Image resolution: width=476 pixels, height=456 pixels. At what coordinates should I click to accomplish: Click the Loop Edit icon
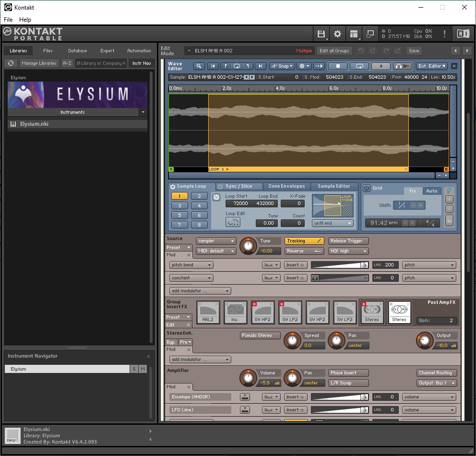tap(233, 222)
